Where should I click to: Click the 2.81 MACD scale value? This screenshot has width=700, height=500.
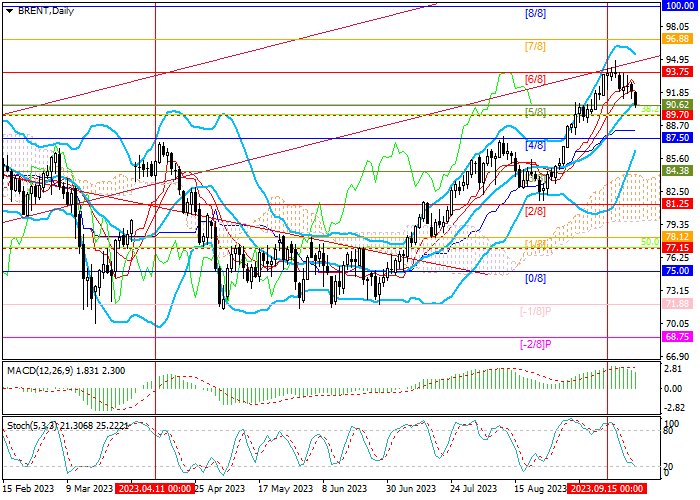[x=673, y=369]
